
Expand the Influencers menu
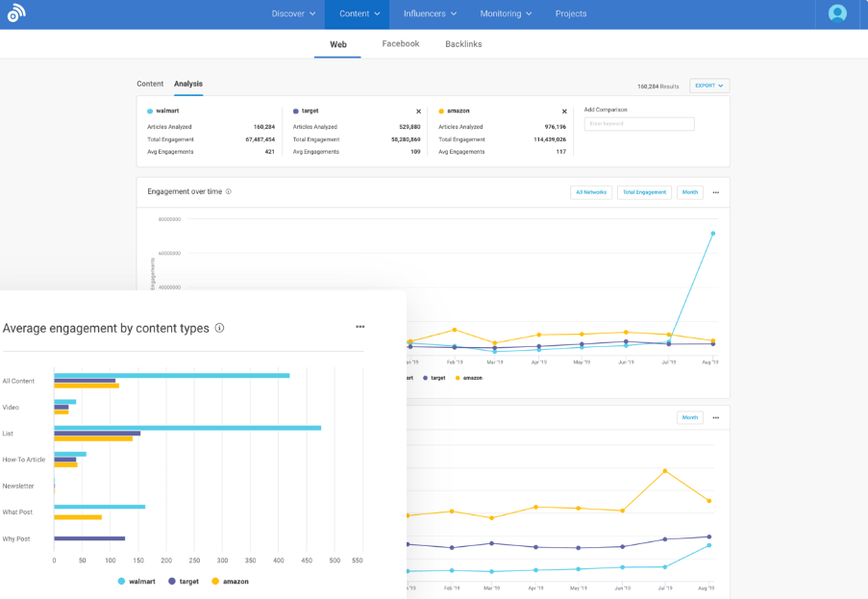(430, 13)
